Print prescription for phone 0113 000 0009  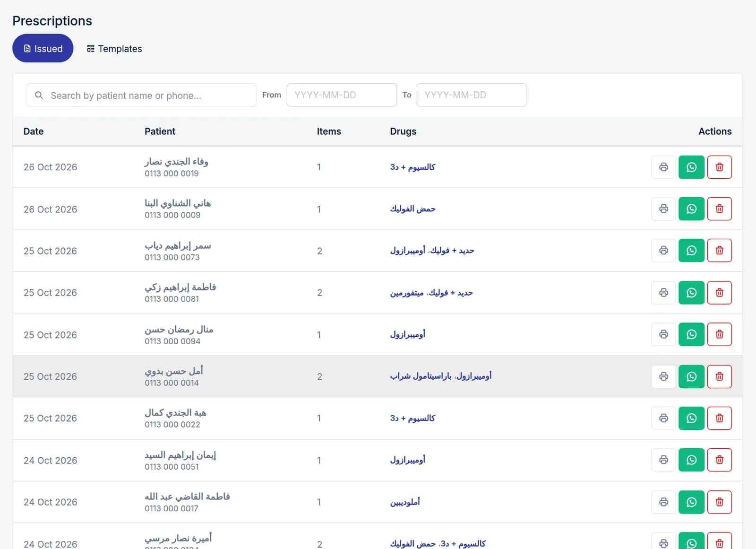click(x=663, y=209)
